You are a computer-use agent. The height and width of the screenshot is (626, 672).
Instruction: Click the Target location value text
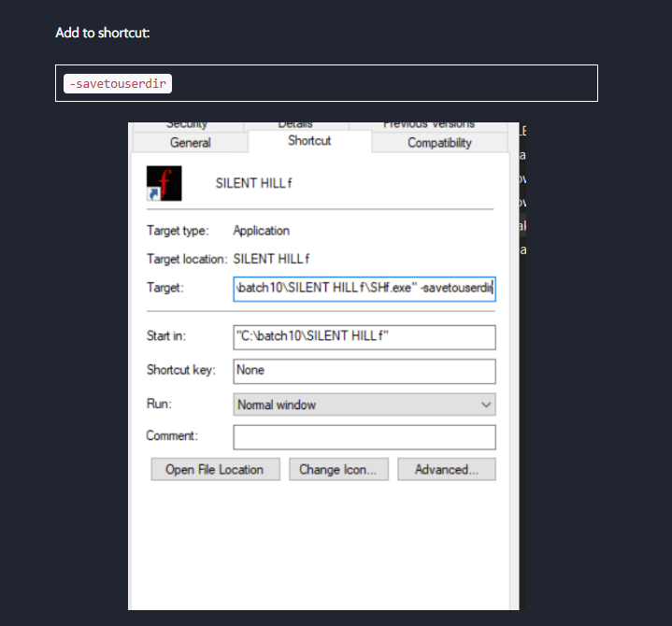click(271, 259)
